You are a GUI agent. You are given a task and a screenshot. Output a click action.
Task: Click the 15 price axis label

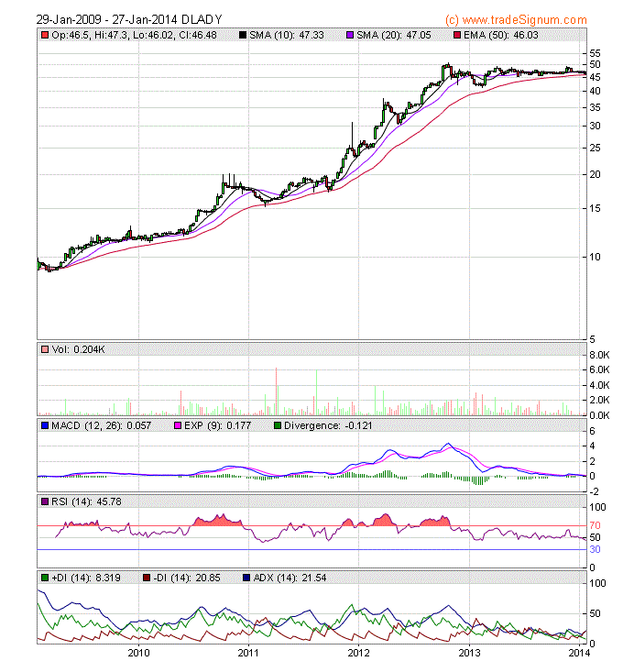pyautogui.click(x=596, y=208)
